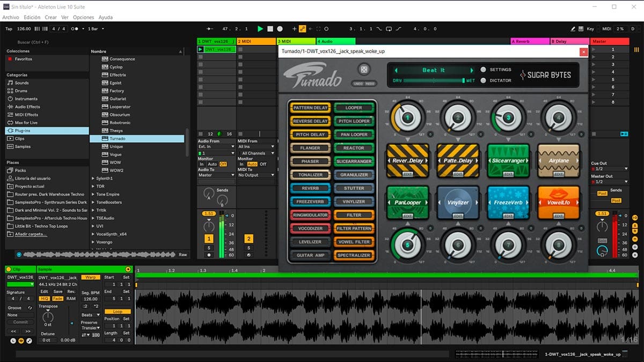Enable the Turnado DICTATOR mode button
This screenshot has height=362, width=644.
click(x=484, y=80)
